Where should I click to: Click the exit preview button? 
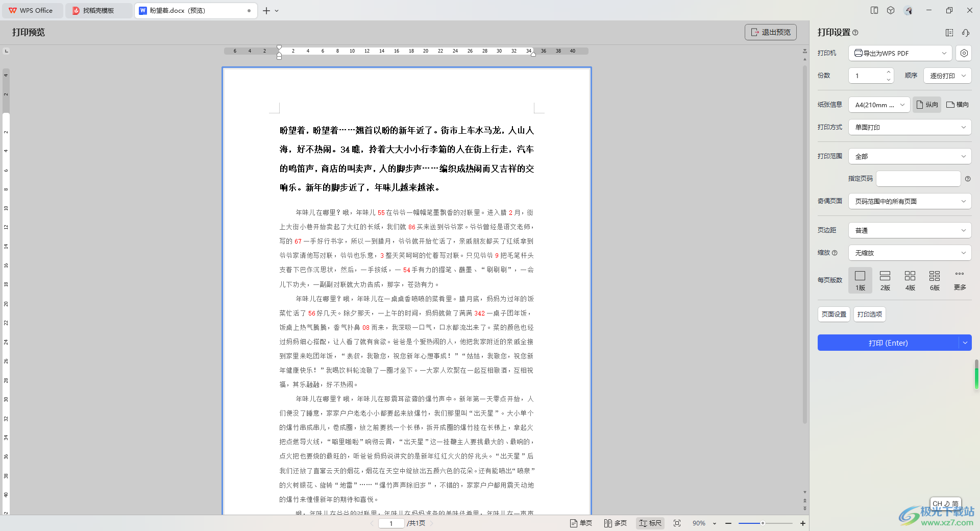tap(770, 32)
